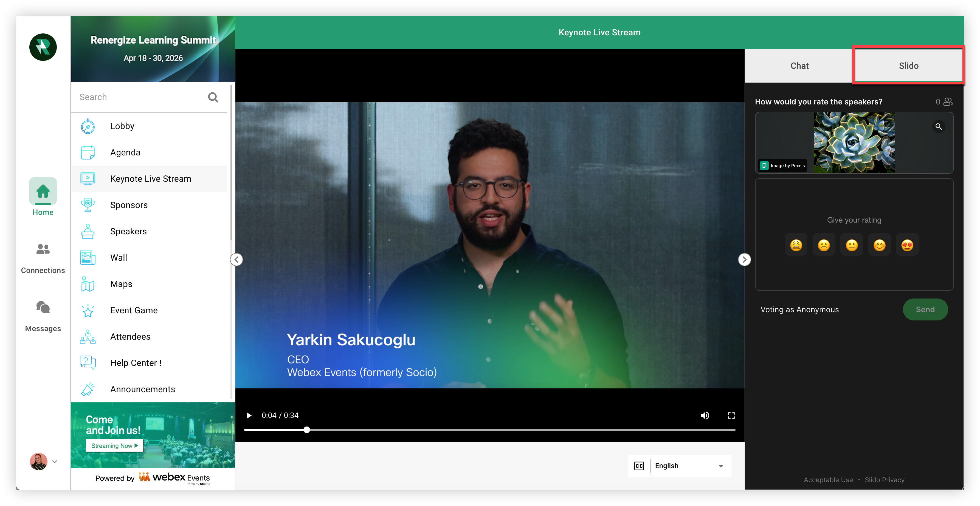Image resolution: width=980 pixels, height=506 pixels.
Task: Click the Renergize Learning Summit header banner
Action: pos(153,49)
